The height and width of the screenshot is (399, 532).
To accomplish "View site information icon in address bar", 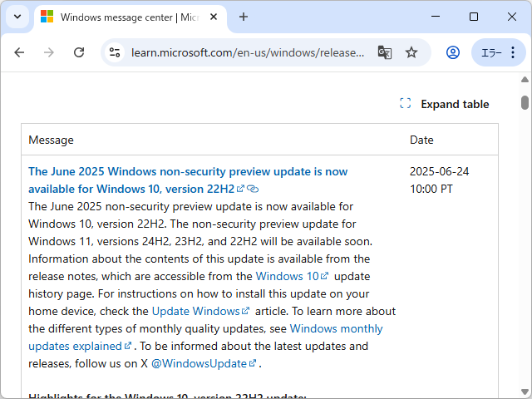I will 115,52.
